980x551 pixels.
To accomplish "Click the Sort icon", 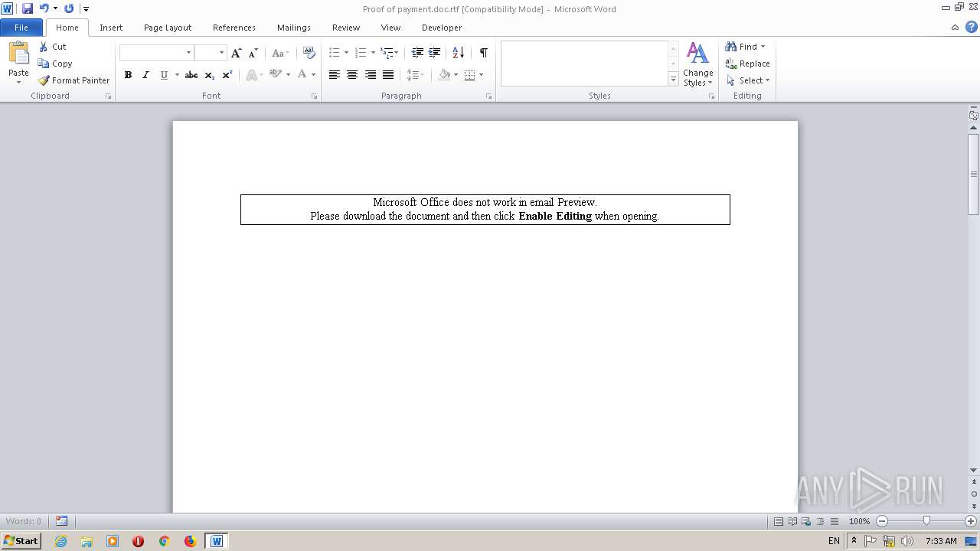I will click(x=458, y=53).
